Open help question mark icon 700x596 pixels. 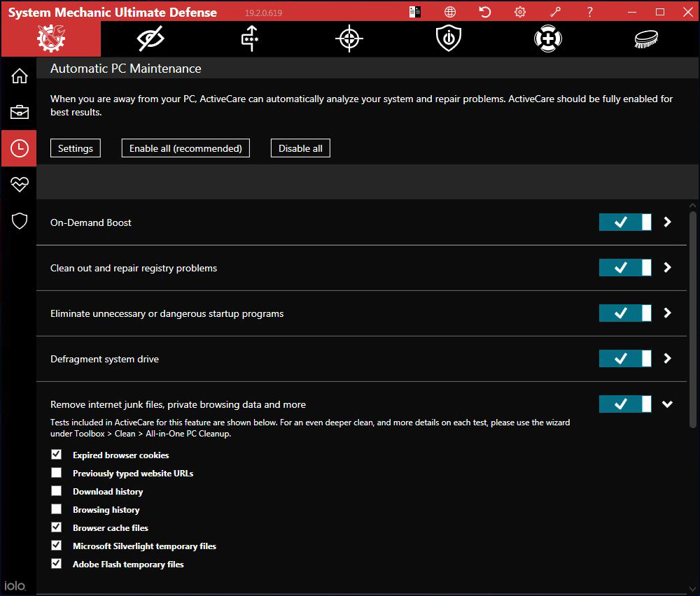[x=589, y=12]
